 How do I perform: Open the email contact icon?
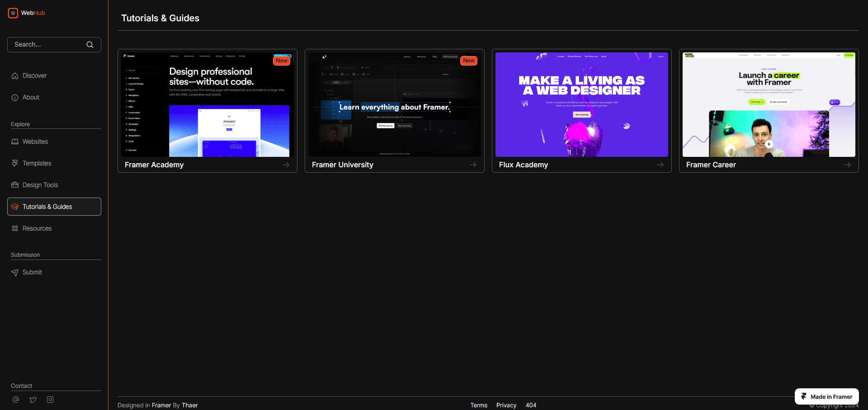(16, 400)
